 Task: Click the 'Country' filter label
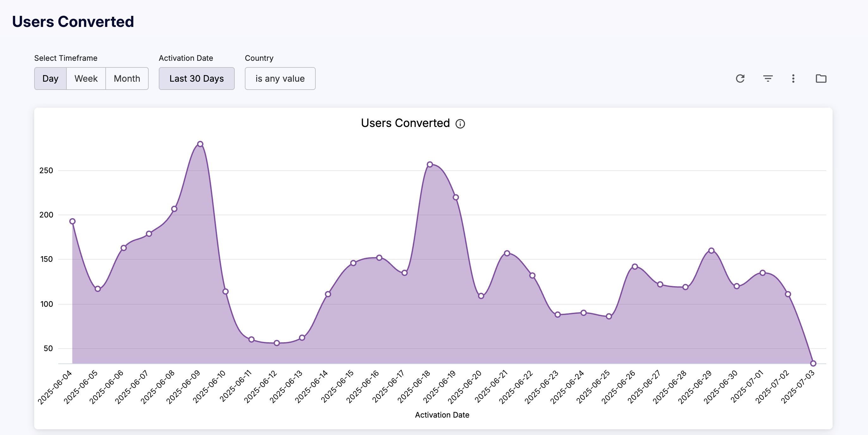tap(259, 58)
